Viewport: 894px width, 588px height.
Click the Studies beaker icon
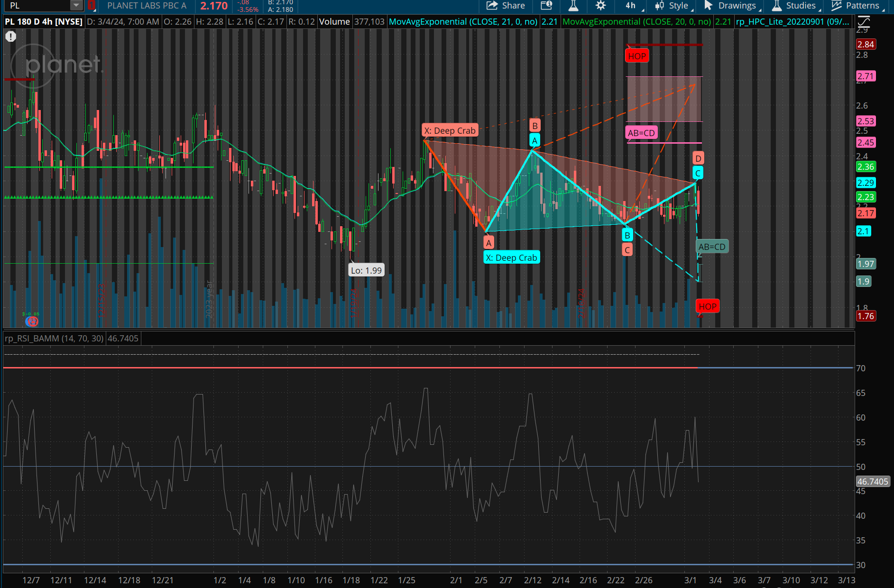tap(776, 6)
